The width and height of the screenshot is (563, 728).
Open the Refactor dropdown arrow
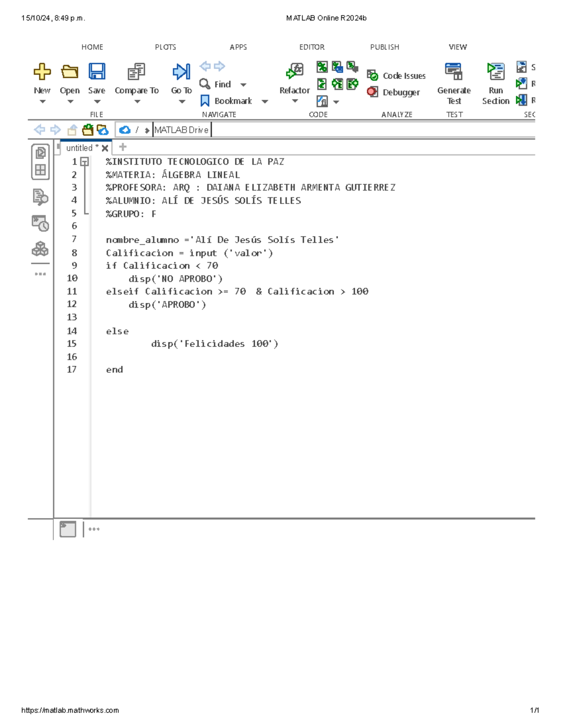click(294, 101)
